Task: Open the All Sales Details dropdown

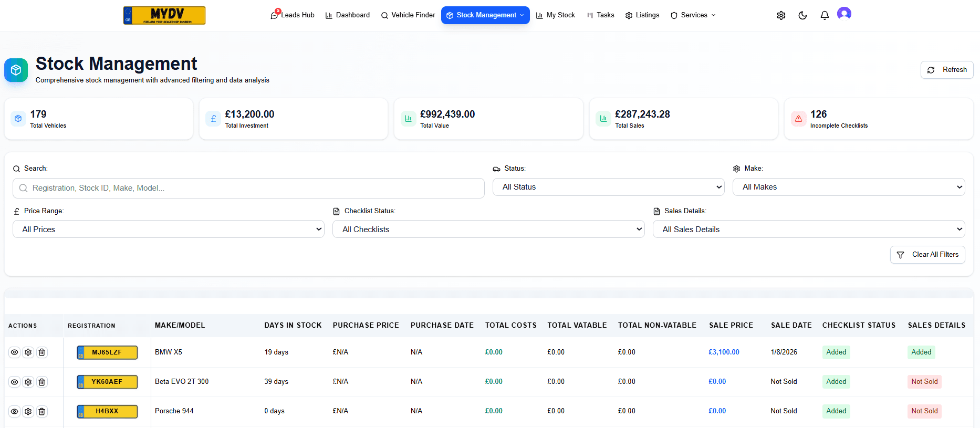Action: click(x=809, y=229)
